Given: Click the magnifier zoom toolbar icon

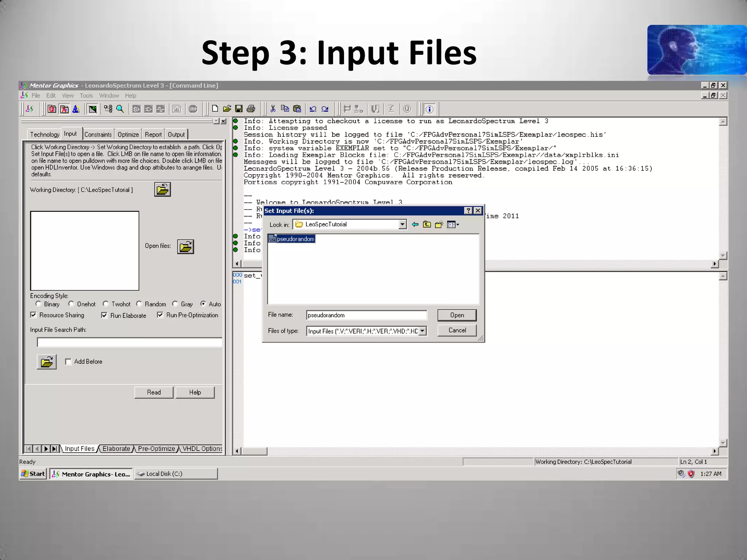Looking at the screenshot, I should pos(120,109).
